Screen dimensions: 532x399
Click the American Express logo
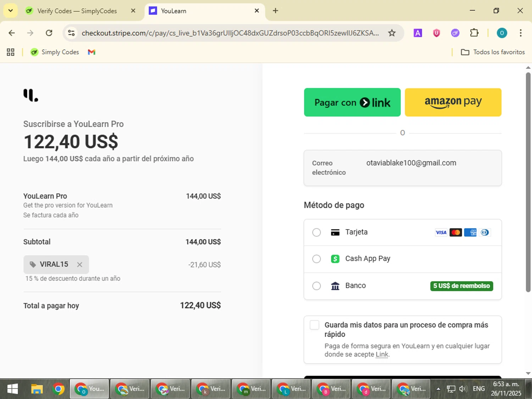tap(470, 233)
